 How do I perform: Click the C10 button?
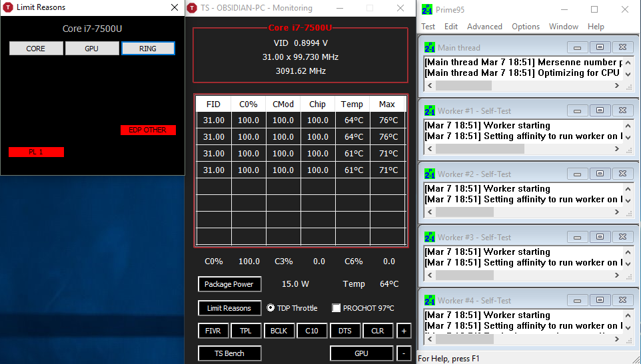click(x=312, y=331)
